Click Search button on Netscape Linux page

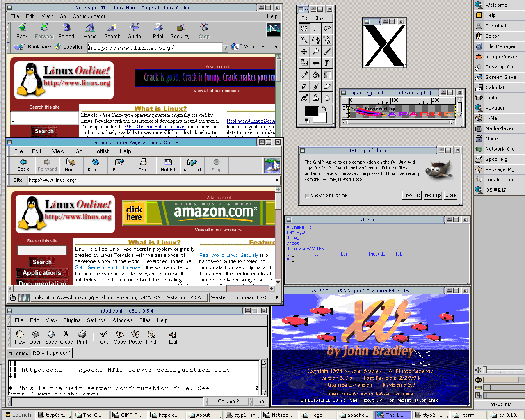click(44, 131)
